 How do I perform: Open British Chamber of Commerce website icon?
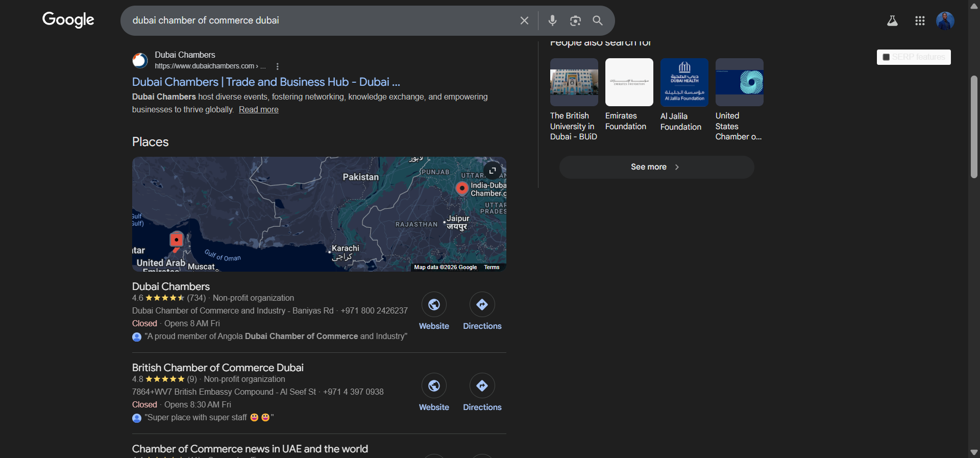click(434, 386)
